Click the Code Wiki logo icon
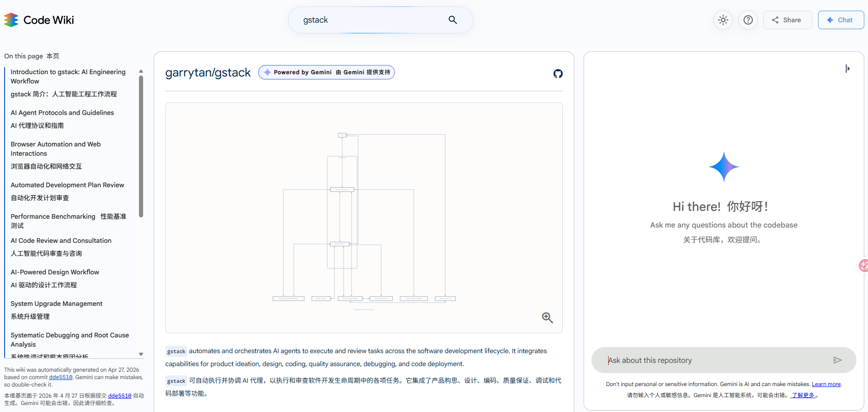The height and width of the screenshot is (412, 868). tap(11, 20)
